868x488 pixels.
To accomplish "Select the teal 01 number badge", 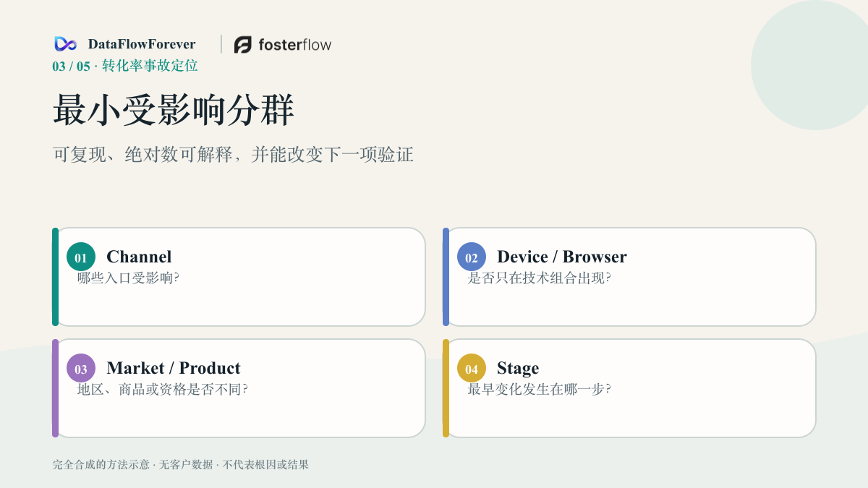I will pyautogui.click(x=81, y=257).
